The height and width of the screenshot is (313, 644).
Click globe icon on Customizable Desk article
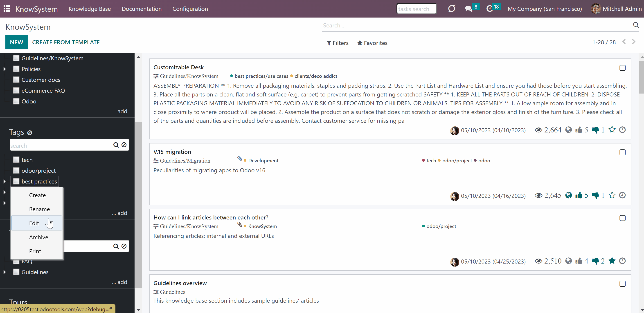[568, 130]
